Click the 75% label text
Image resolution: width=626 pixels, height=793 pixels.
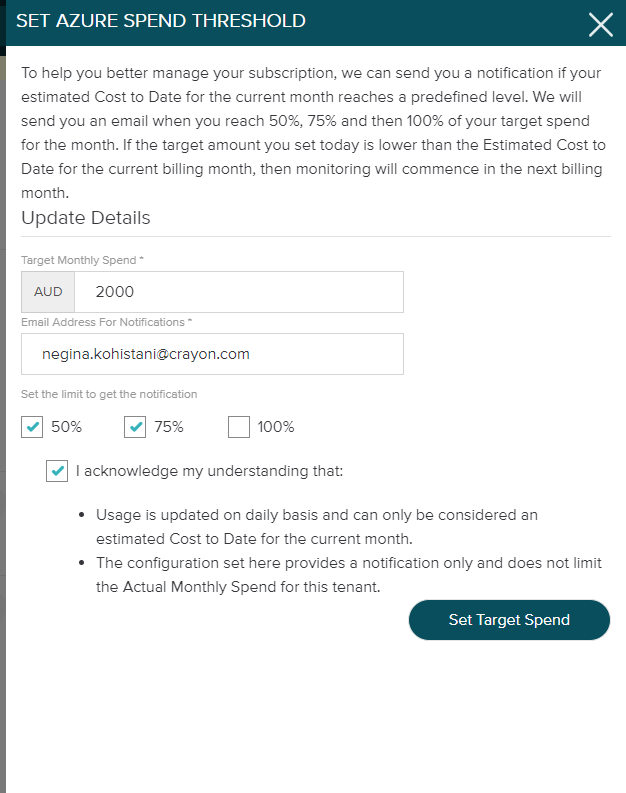(169, 427)
